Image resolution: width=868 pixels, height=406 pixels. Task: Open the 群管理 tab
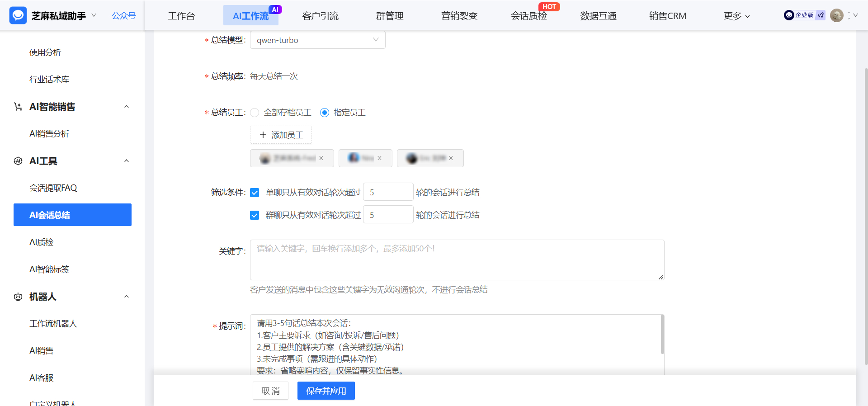pos(390,16)
